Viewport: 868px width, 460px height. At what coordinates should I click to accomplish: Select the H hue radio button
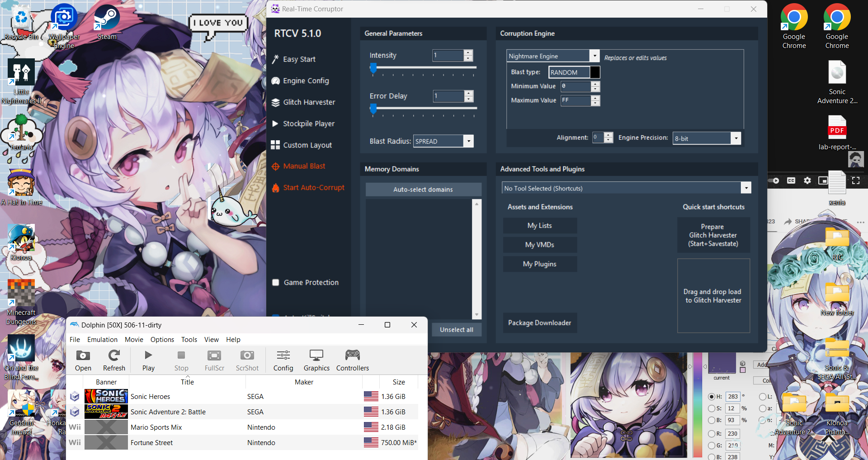click(712, 397)
